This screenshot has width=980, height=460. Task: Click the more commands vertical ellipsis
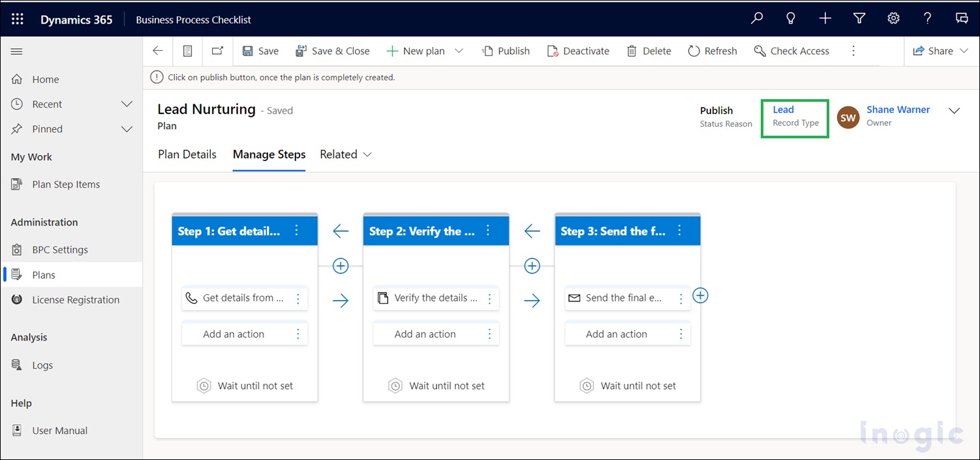[853, 51]
